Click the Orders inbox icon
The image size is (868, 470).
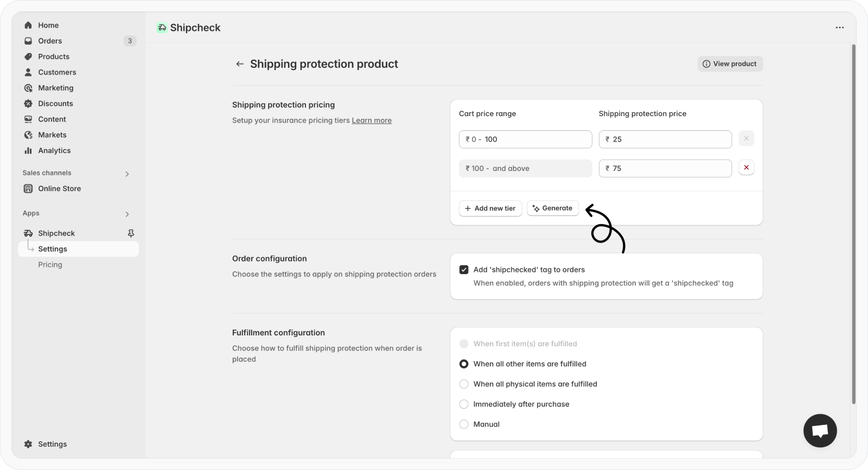(x=28, y=41)
